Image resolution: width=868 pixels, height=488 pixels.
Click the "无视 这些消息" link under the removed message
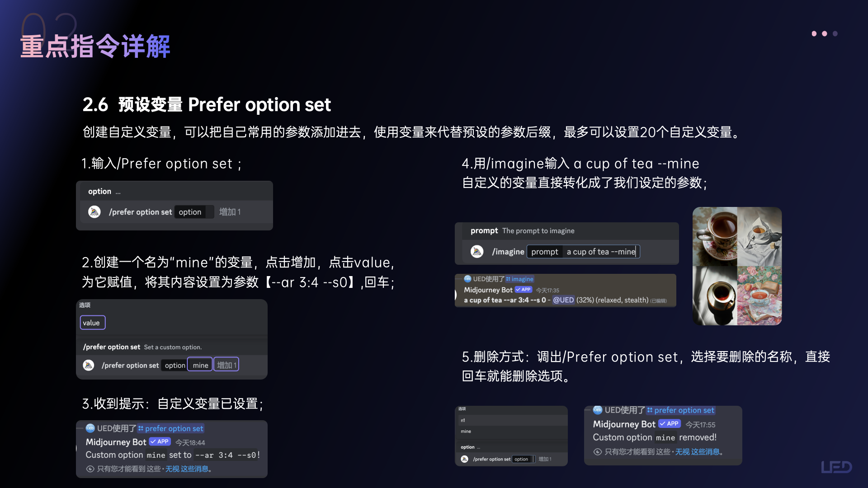pos(697,452)
